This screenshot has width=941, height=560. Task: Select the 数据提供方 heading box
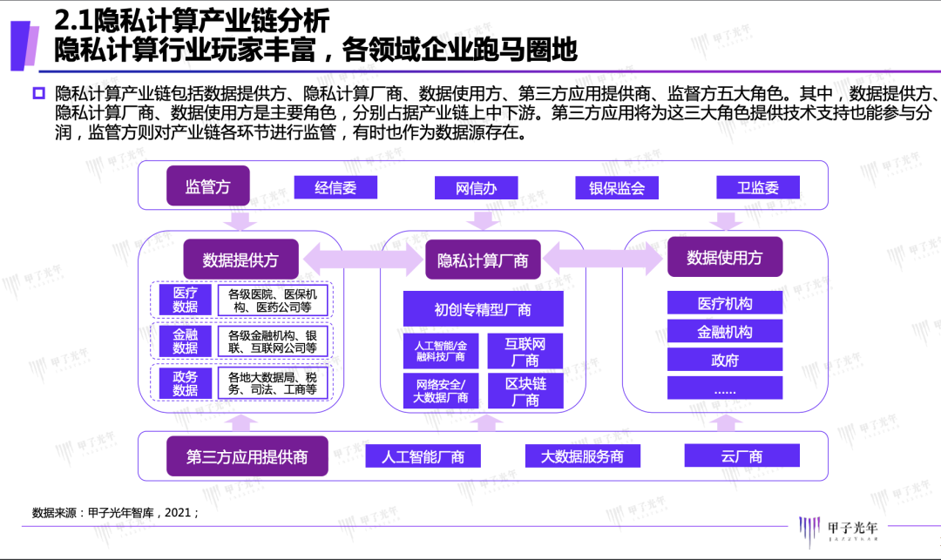(240, 259)
